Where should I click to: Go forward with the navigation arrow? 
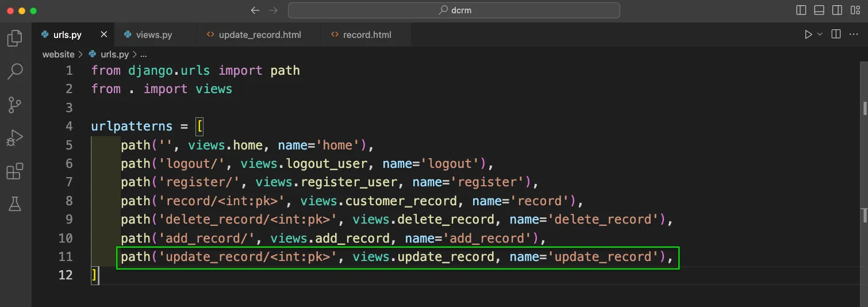274,10
